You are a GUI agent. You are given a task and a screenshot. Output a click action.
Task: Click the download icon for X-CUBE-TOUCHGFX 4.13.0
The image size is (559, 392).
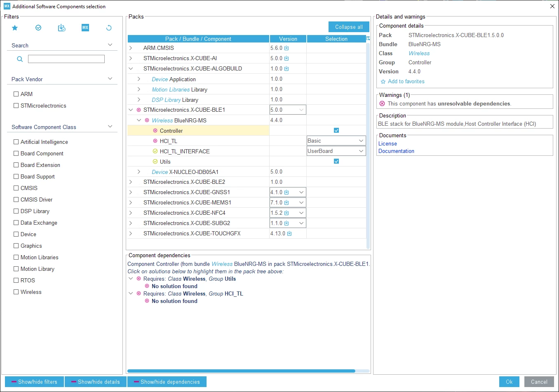pyautogui.click(x=289, y=234)
